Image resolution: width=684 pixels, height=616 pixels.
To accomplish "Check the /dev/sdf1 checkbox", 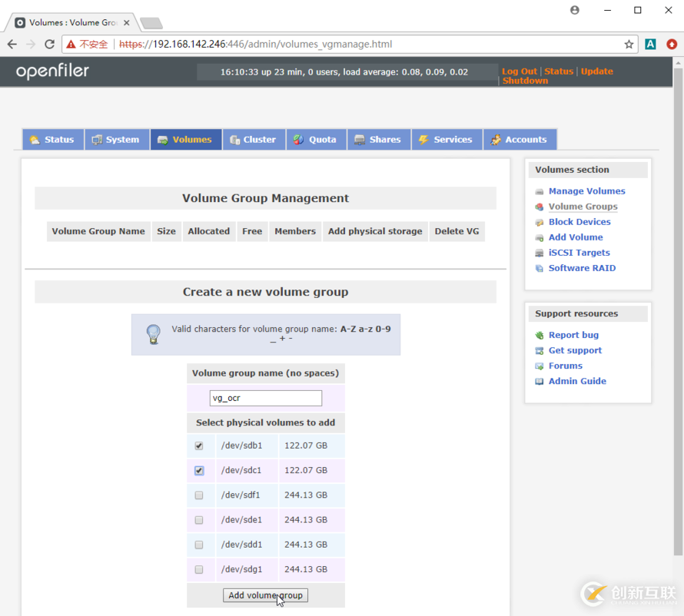I will pyautogui.click(x=199, y=495).
